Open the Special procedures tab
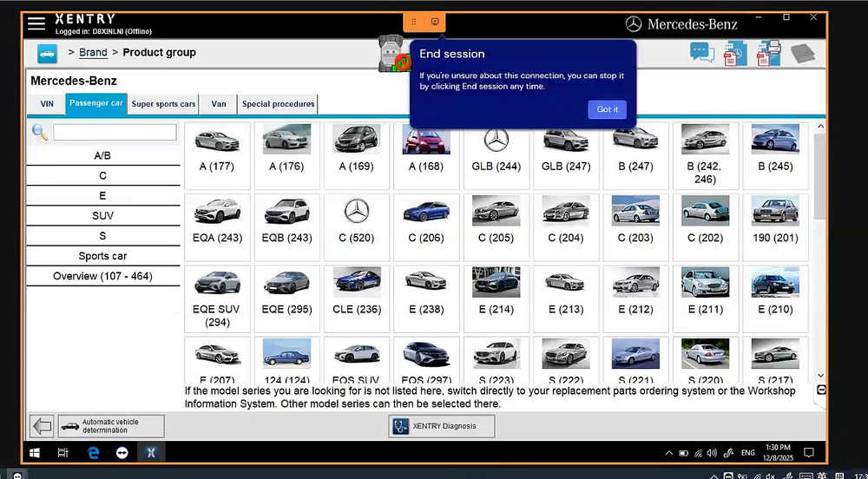 pos(278,104)
